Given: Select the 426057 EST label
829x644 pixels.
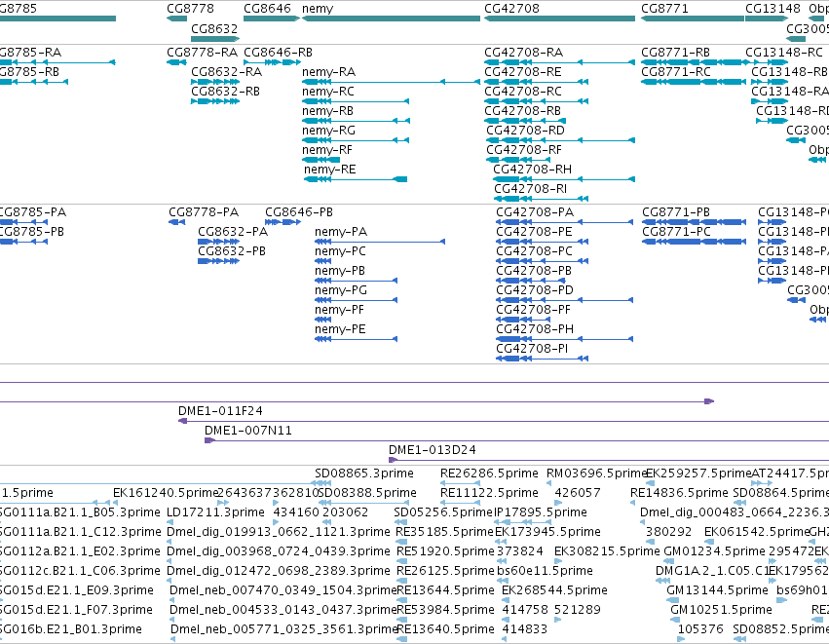Looking at the screenshot, I should coord(578,493).
